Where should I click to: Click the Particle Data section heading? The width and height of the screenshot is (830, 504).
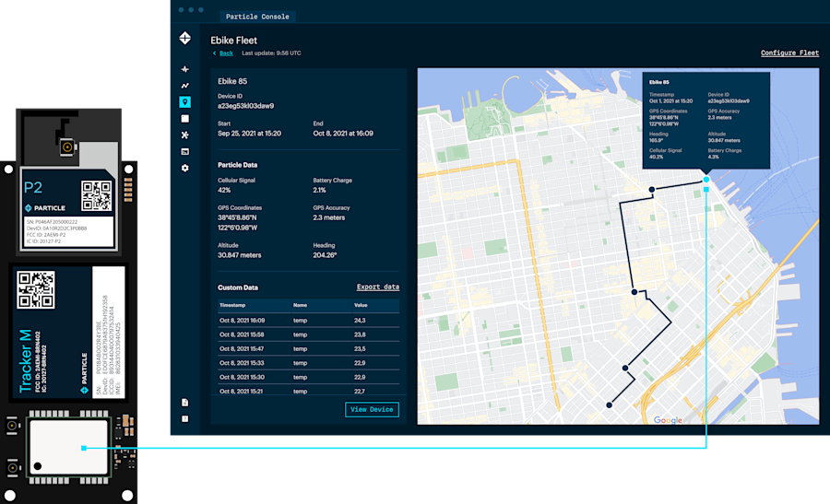(x=238, y=165)
